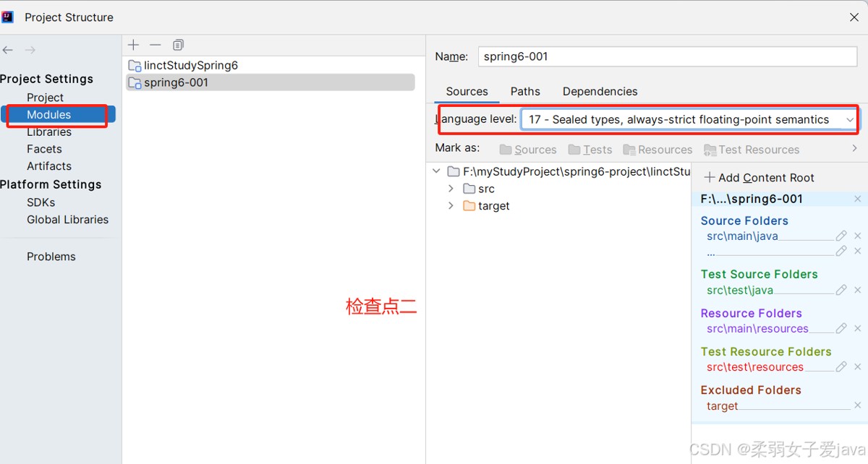
Task: Edit properties of src\main\resources folder
Action: 841,328
